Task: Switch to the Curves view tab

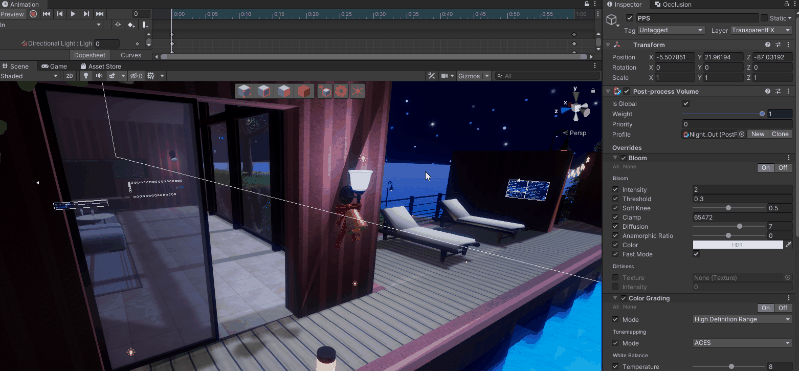Action: coord(131,55)
